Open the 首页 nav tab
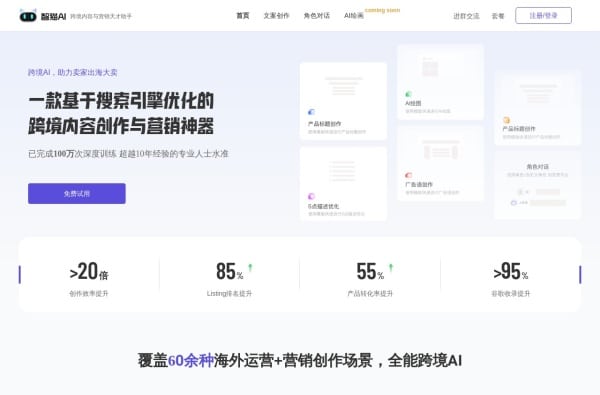Screen dimensions: 600x395 [x=243, y=16]
